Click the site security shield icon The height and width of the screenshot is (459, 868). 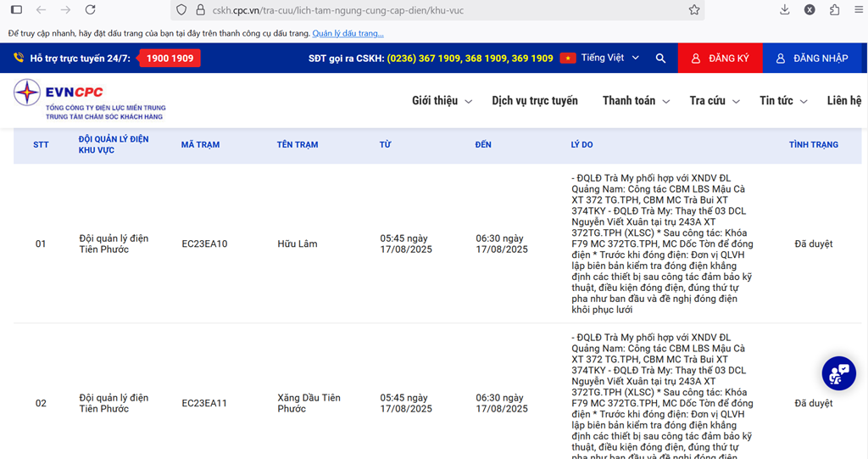(x=180, y=10)
